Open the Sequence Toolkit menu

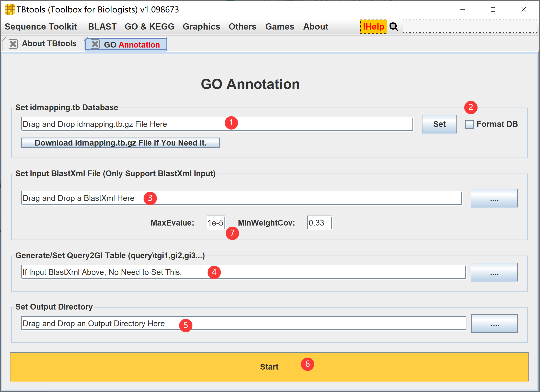point(41,27)
